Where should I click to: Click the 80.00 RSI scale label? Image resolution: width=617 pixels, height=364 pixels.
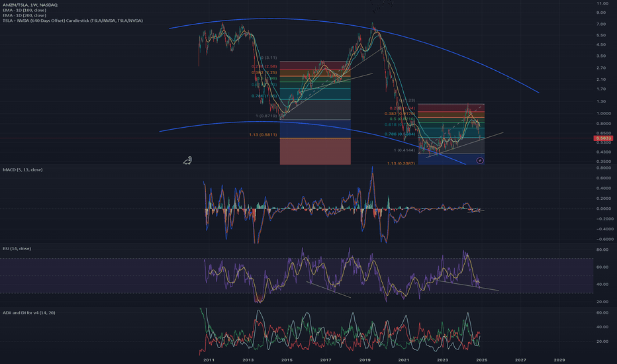(602, 250)
